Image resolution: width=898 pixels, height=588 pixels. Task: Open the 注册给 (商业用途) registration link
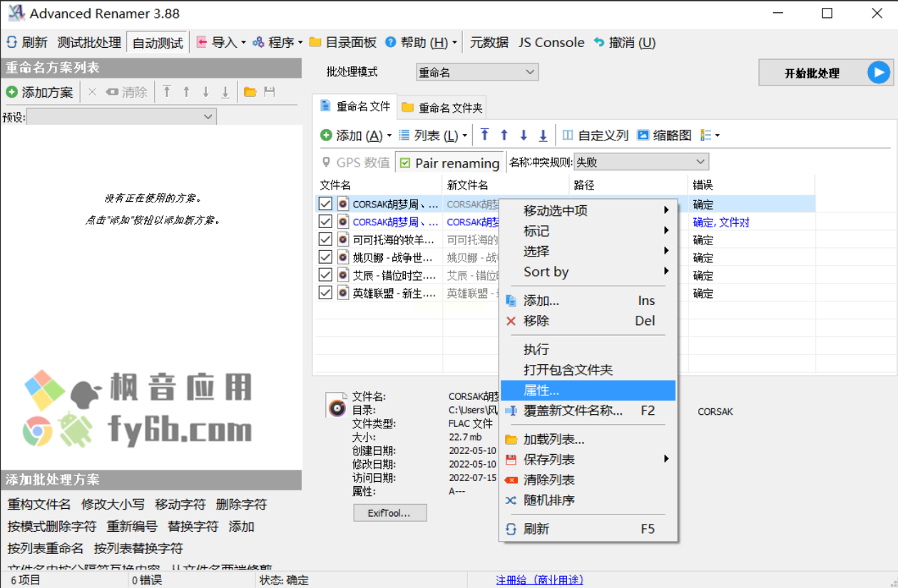tap(539, 580)
